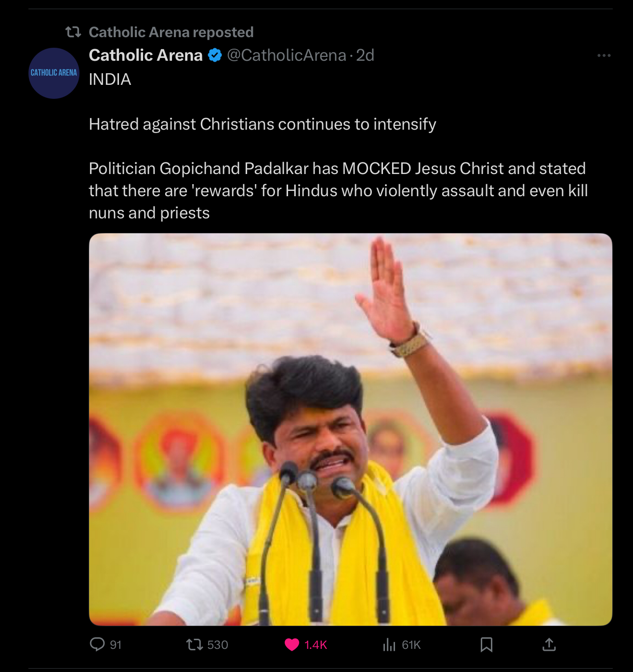
Task: Open the Catholic Arena display name link
Action: (145, 55)
